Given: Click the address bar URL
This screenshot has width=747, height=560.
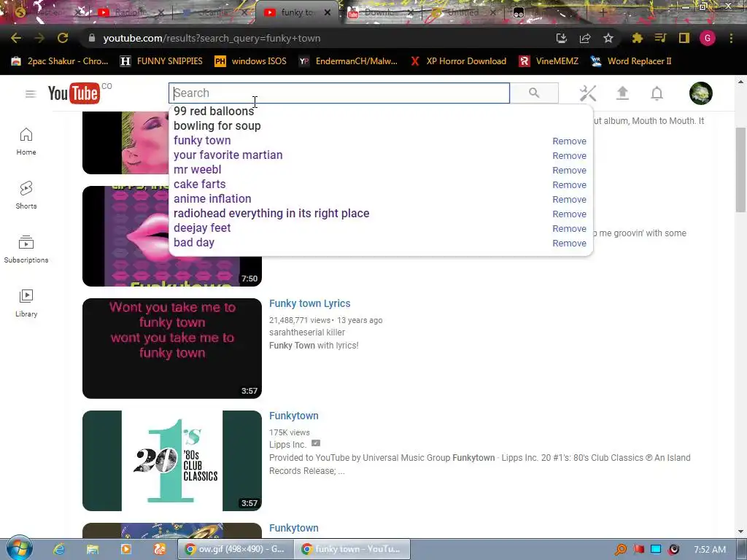Looking at the screenshot, I should (212, 38).
